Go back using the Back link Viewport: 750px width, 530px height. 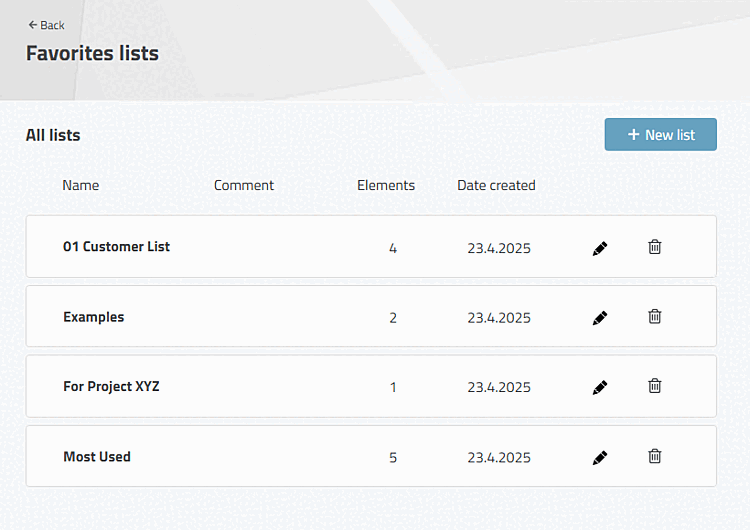tap(46, 25)
